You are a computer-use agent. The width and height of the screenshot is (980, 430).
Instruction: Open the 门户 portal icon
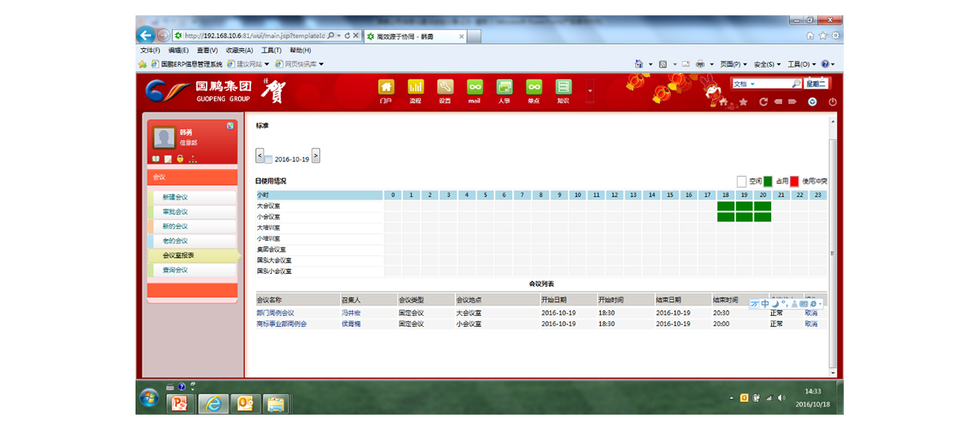(386, 87)
